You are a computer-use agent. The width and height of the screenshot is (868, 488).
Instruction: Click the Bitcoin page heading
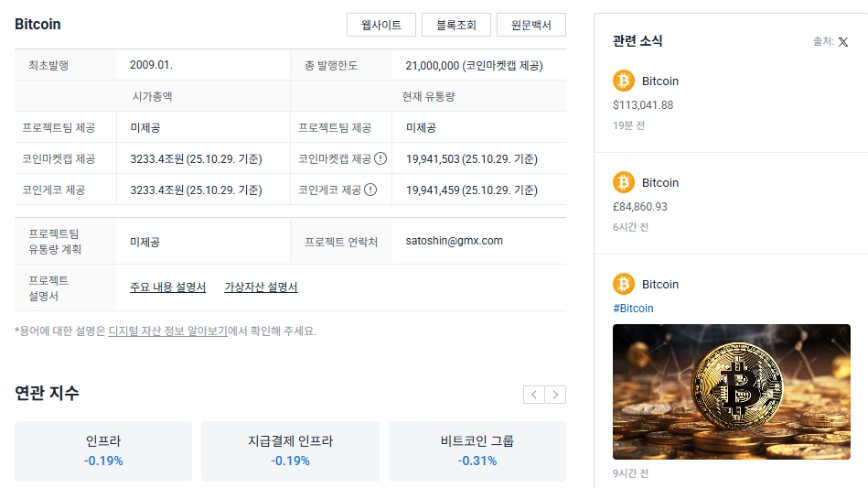(38, 25)
